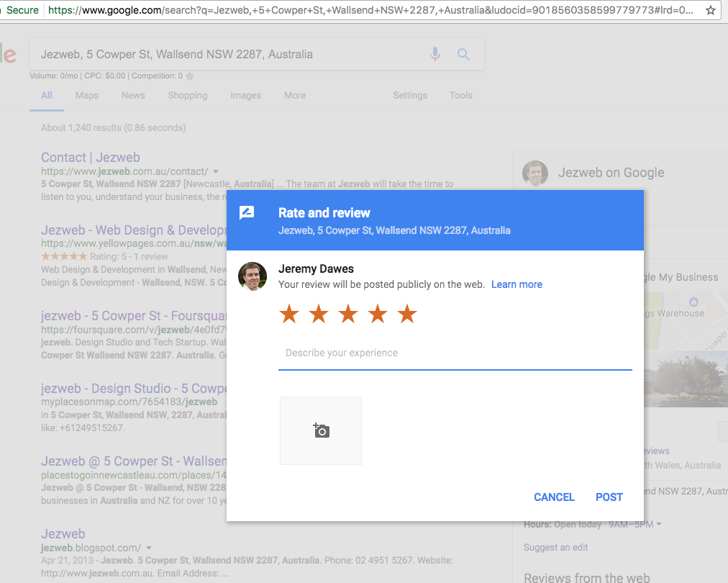Select the first rating star
Image resolution: width=728 pixels, height=583 pixels.
(x=289, y=314)
